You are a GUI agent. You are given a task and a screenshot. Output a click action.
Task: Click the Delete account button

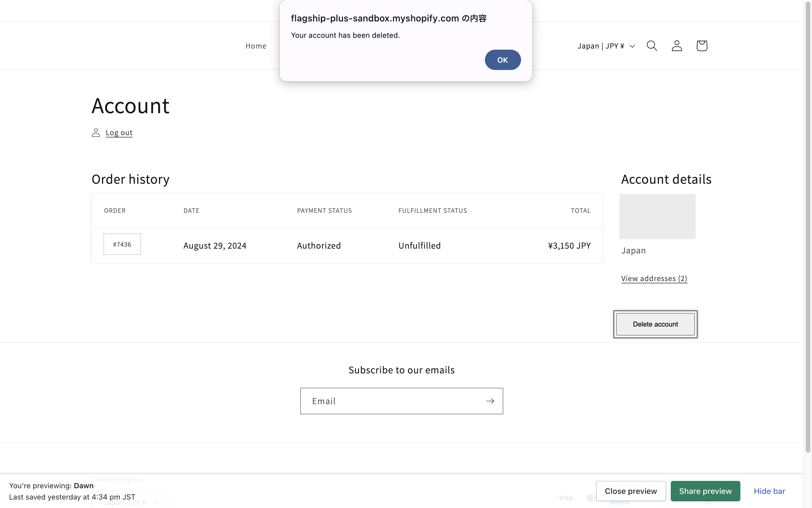(655, 324)
